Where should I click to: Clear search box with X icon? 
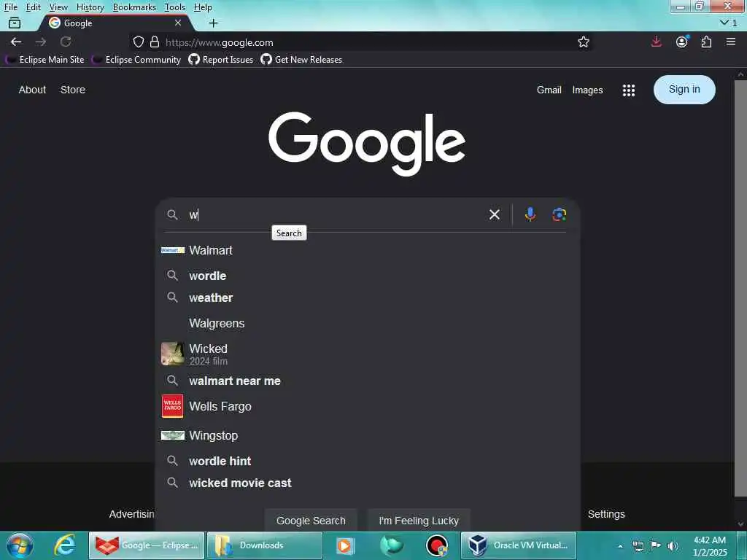pos(495,215)
